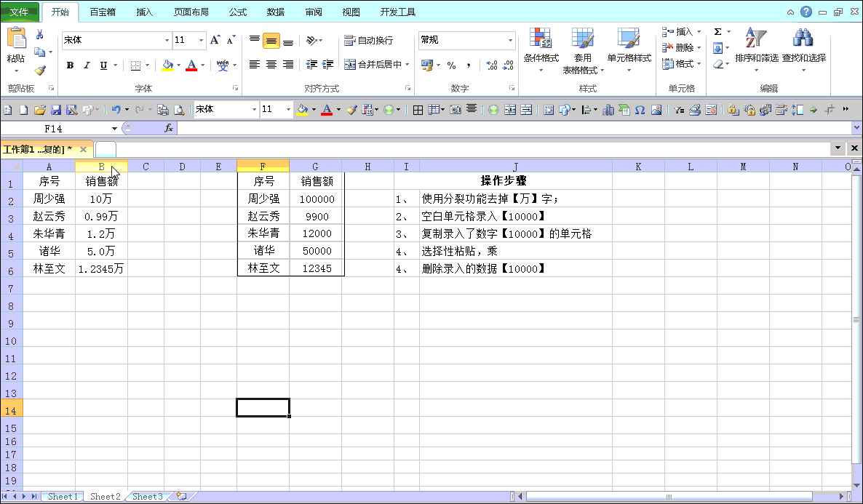
Task: Click the orientation text-angle icon
Action: click(x=311, y=40)
